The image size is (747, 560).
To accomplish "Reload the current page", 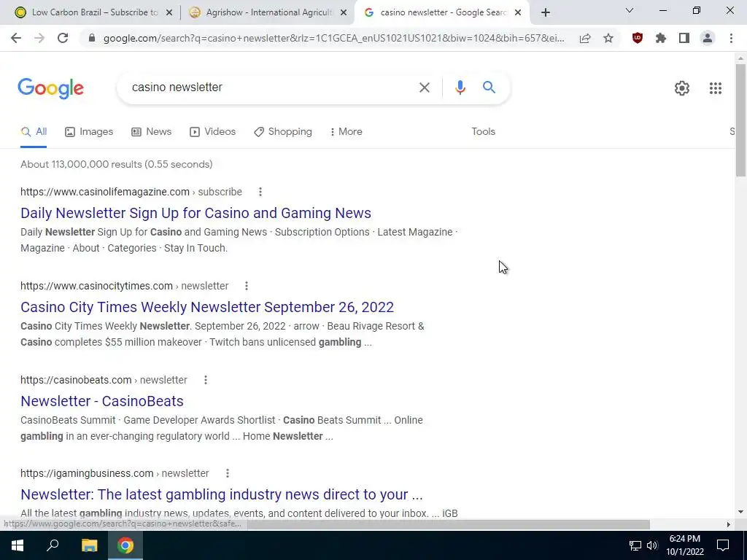I will (x=63, y=38).
